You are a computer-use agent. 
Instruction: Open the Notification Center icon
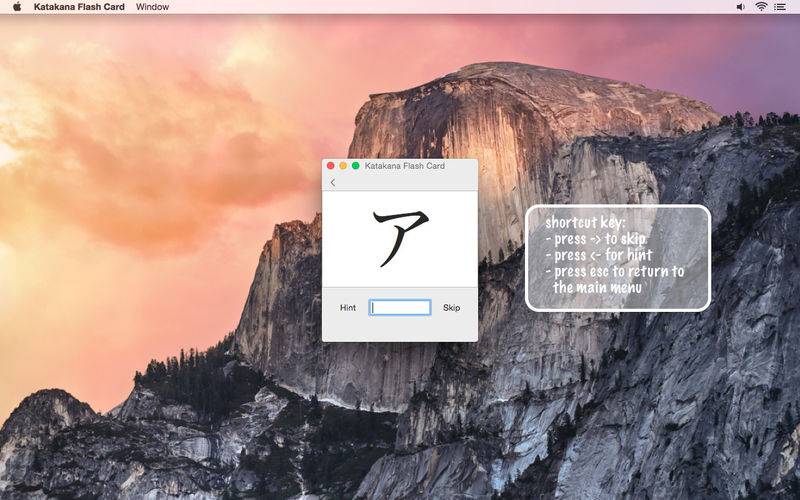tap(780, 7)
